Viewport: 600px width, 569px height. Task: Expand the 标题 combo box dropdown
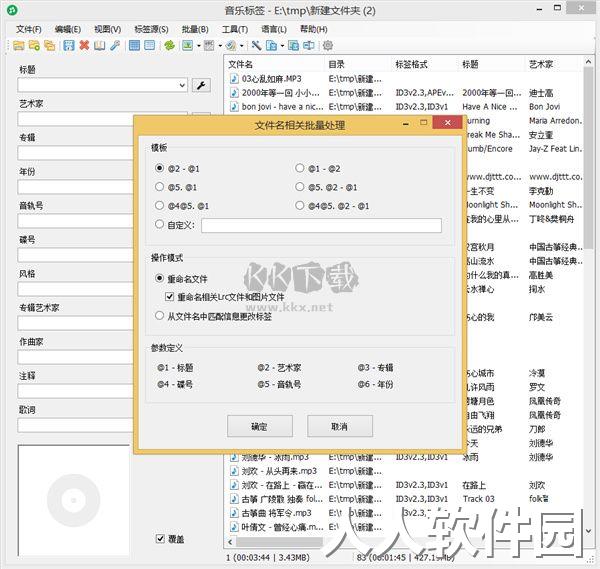(x=182, y=85)
